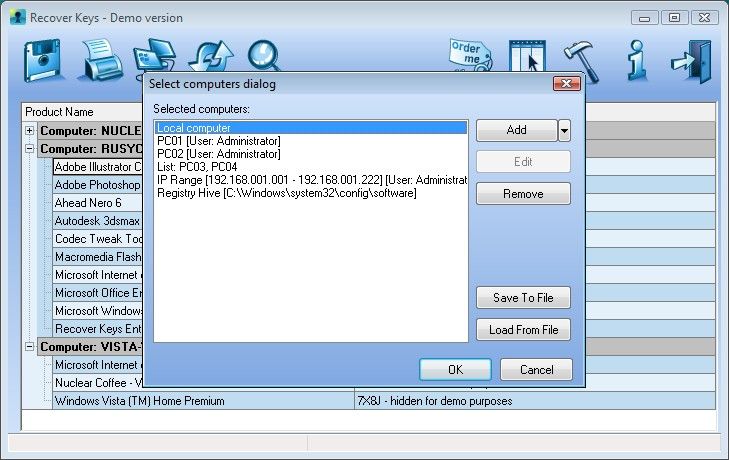Click the Info icon in toolbar
Screen dimensions: 729x460
coord(636,62)
